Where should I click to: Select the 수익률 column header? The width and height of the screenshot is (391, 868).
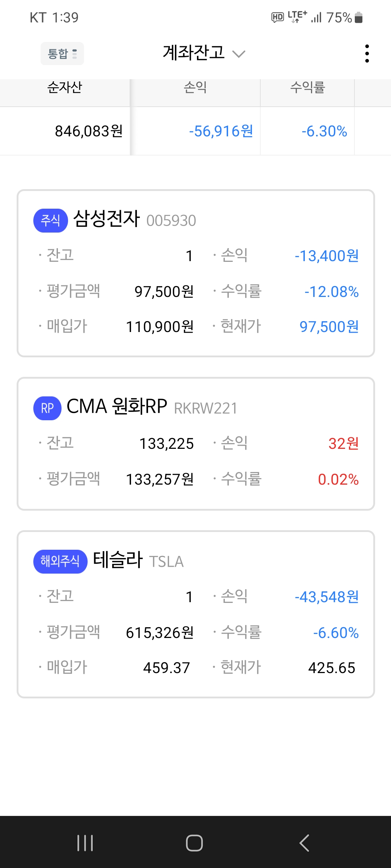click(307, 88)
